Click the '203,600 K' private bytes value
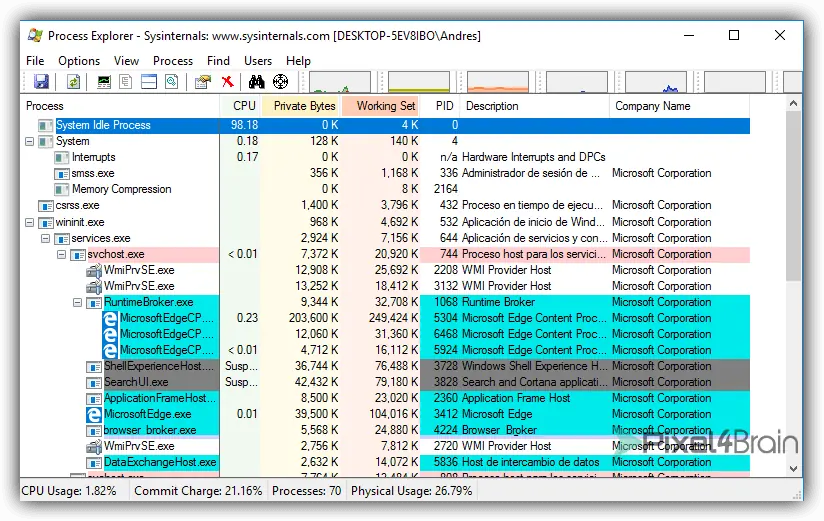 pyautogui.click(x=314, y=319)
